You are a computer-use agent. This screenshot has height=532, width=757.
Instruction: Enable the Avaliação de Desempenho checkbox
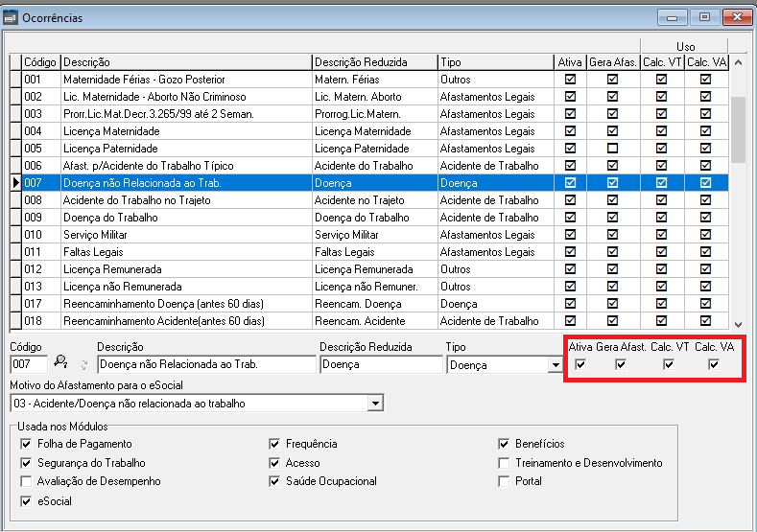26,481
